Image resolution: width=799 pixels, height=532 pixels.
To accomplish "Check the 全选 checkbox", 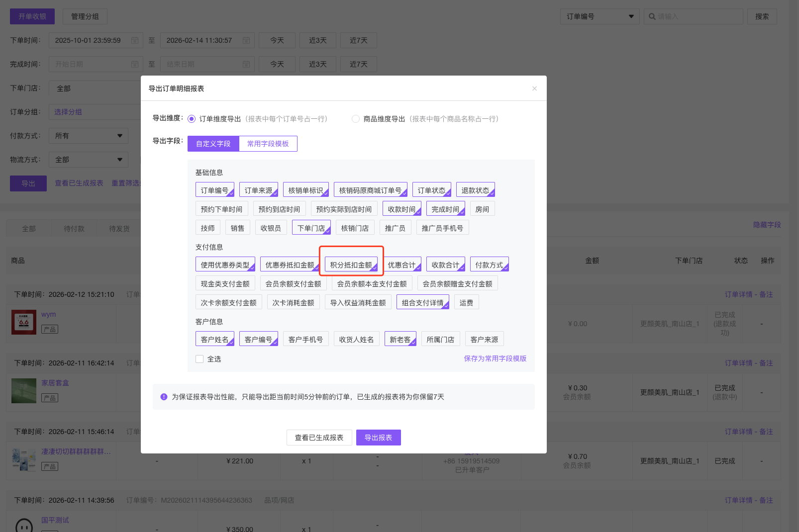I will 200,359.
